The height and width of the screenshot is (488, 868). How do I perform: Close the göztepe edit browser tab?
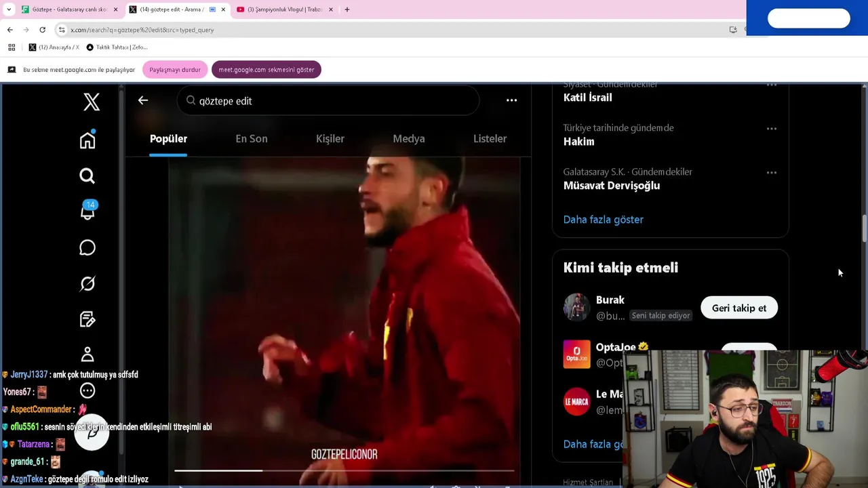coord(223,9)
